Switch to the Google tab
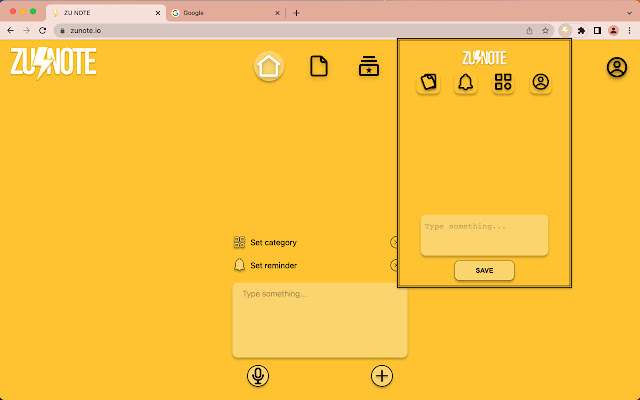The width and height of the screenshot is (640, 400). [x=226, y=13]
